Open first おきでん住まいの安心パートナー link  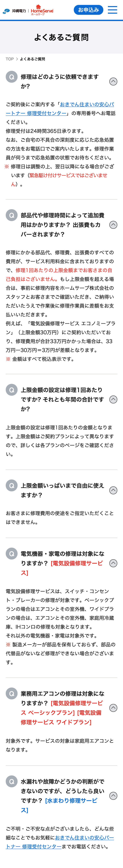click(87, 105)
